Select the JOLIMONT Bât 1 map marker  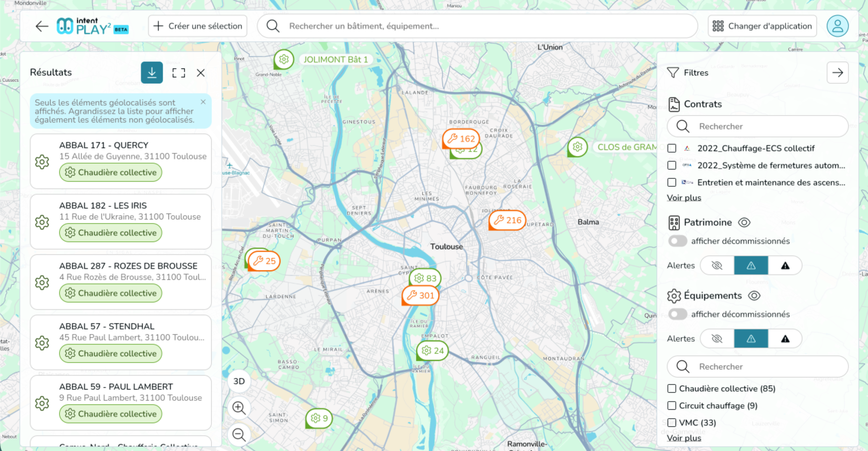[284, 60]
